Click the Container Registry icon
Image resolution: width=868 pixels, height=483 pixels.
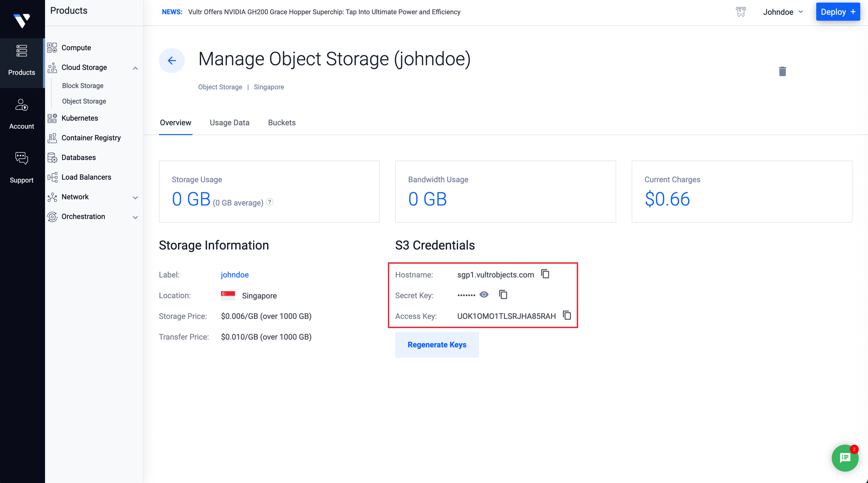point(52,138)
